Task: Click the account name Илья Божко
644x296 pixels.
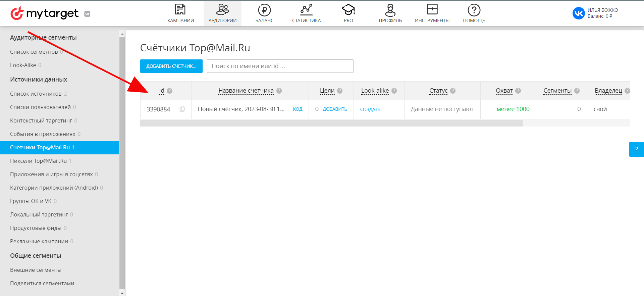Action: pyautogui.click(x=603, y=10)
